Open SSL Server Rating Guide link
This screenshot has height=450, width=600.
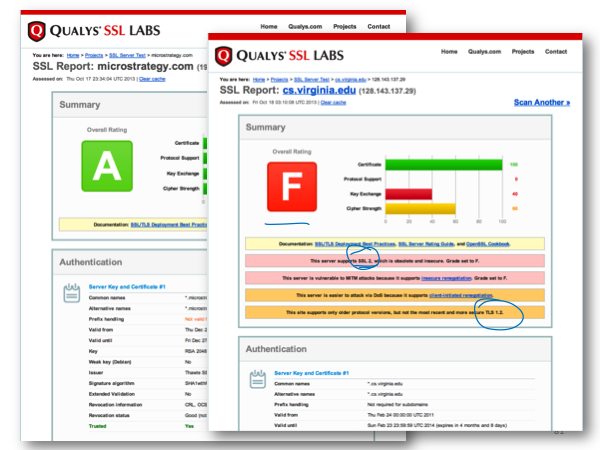[x=426, y=244]
